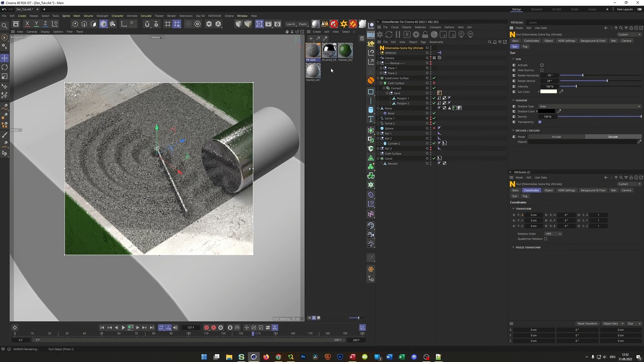Switch to the Layers tab
Screen dimensions: 644x362
[533, 22]
